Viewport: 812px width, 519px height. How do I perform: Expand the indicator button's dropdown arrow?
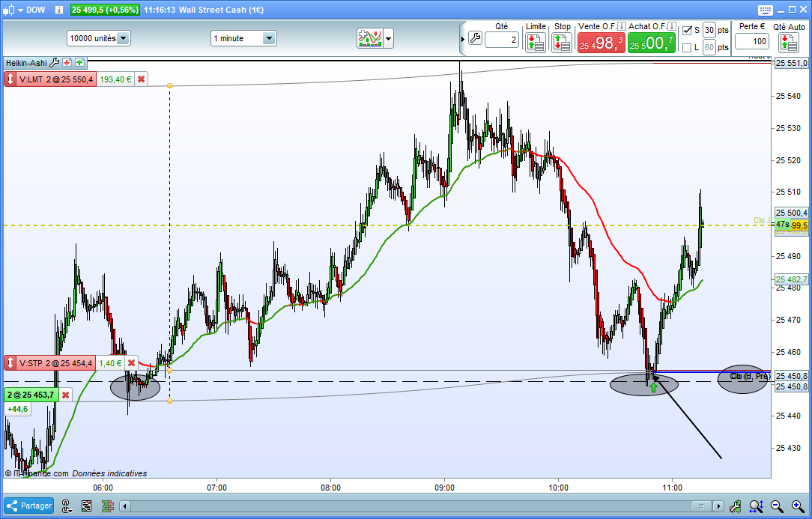coord(388,39)
